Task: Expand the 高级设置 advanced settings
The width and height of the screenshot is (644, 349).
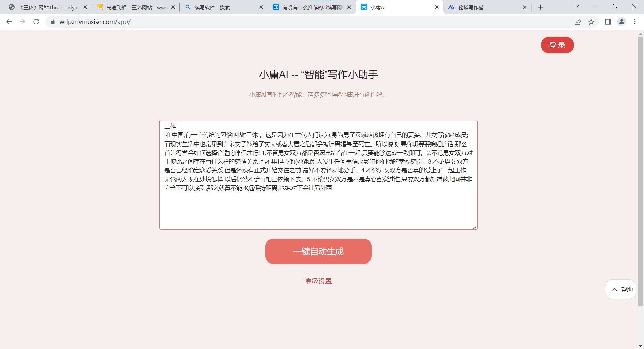Action: click(318, 281)
